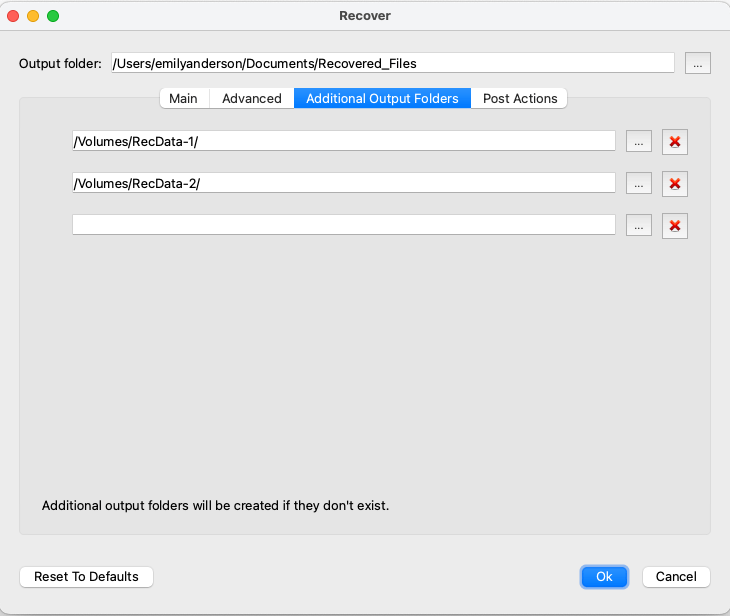The width and height of the screenshot is (730, 616).
Task: Focus the /Volumes/RecData-1/ path field
Action: coord(344,141)
